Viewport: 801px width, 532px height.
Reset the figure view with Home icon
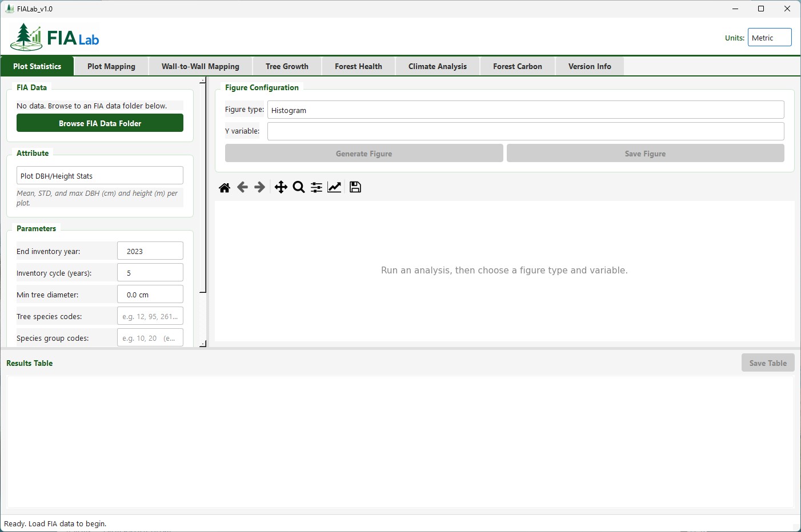coord(225,187)
